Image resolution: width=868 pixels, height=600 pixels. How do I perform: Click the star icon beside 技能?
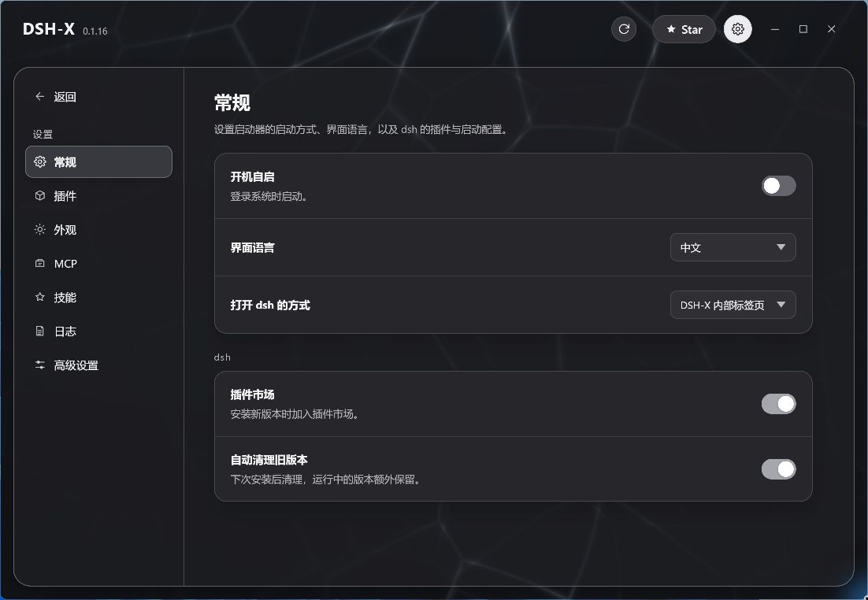(x=40, y=297)
